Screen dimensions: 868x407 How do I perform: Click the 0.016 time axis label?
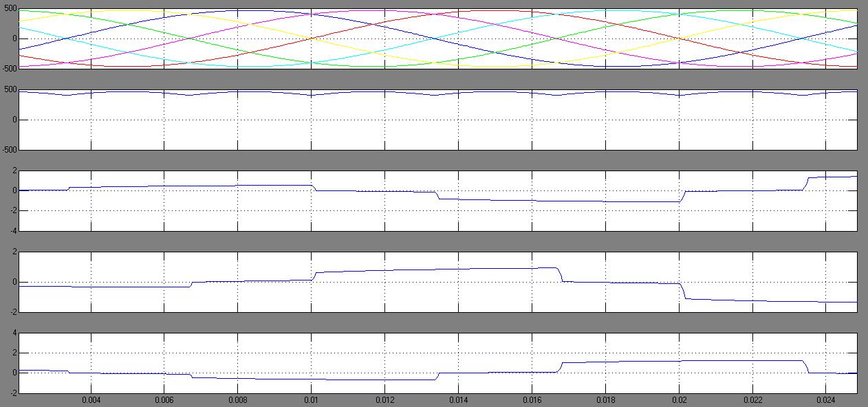tap(532, 399)
